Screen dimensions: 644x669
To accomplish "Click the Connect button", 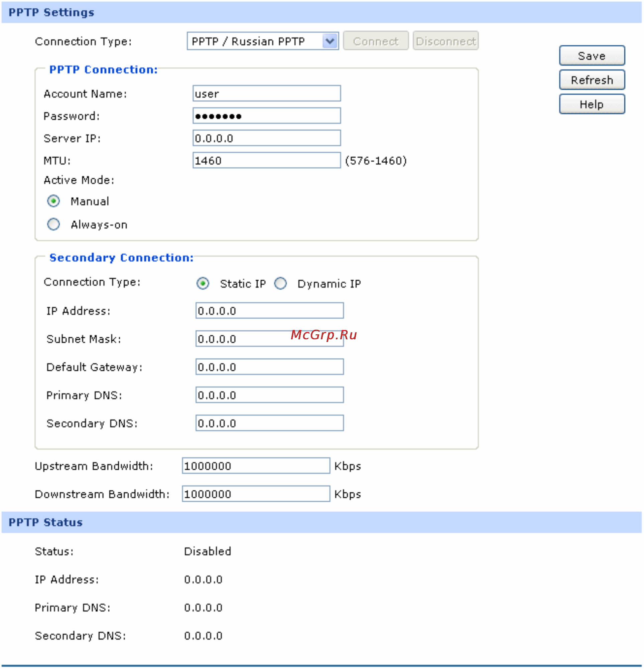I will [376, 41].
